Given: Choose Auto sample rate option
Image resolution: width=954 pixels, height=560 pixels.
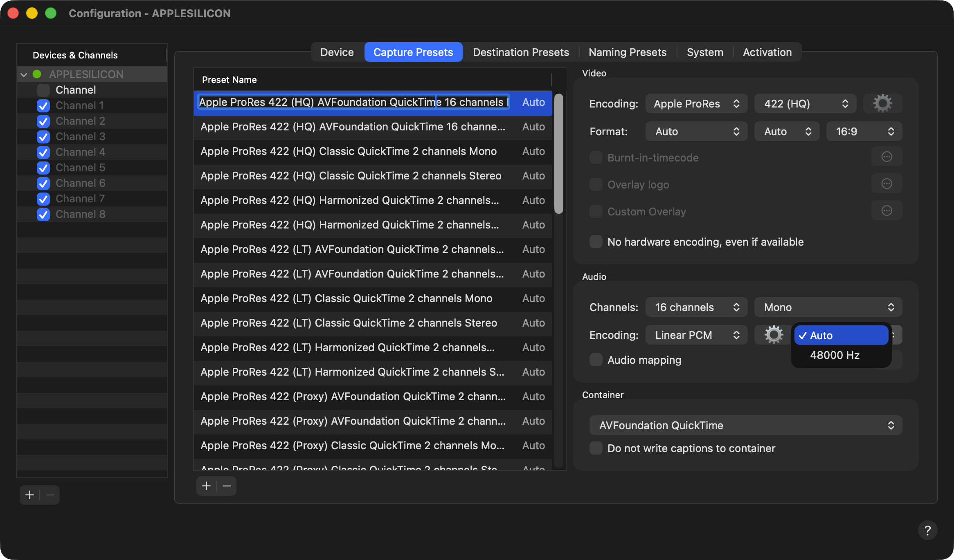Looking at the screenshot, I should click(x=841, y=335).
